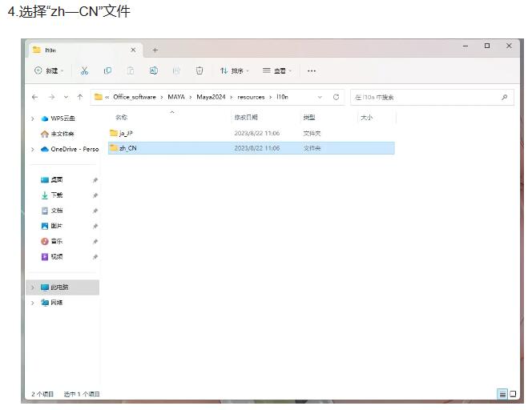Screen dimensions: 532x410
Task: Open the 查看 (View) menu
Action: tap(277, 70)
